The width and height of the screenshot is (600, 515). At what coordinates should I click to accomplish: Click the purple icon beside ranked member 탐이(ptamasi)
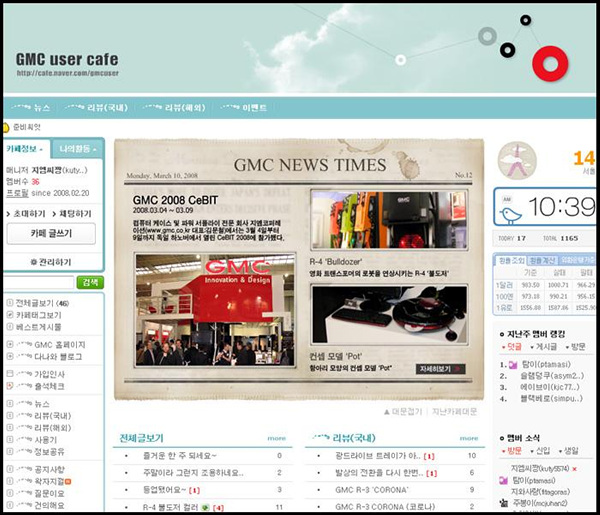click(x=513, y=365)
